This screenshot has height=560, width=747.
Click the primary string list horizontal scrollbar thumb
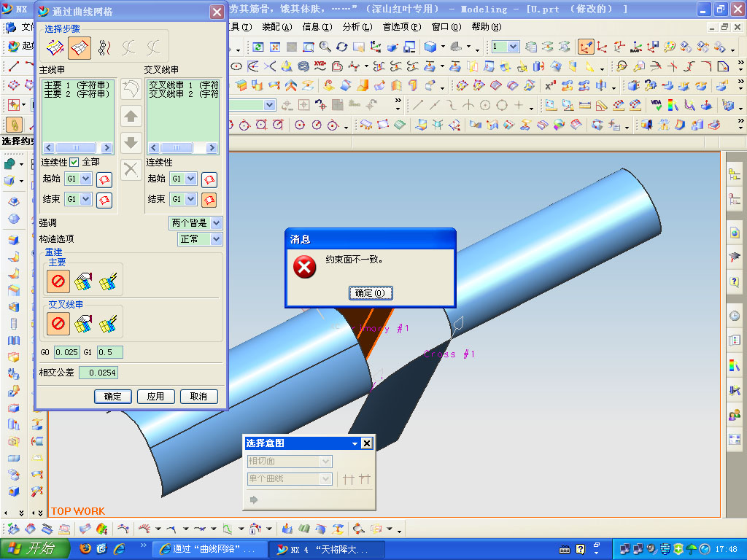(76, 147)
